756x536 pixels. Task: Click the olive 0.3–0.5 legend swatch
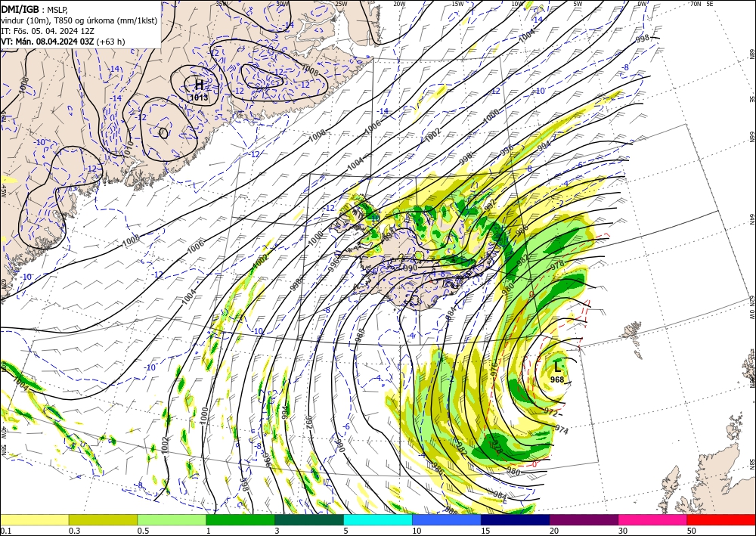[x=103, y=519]
